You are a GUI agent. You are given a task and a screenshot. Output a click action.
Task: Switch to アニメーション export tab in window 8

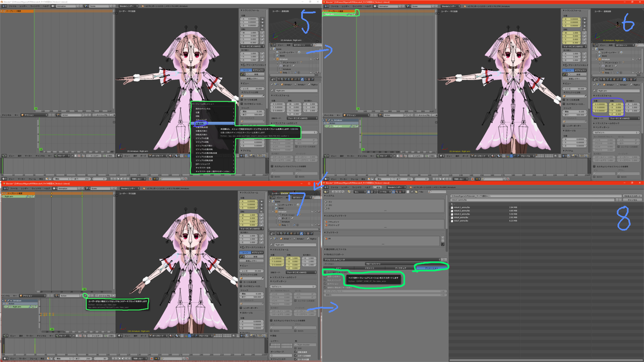(432, 268)
